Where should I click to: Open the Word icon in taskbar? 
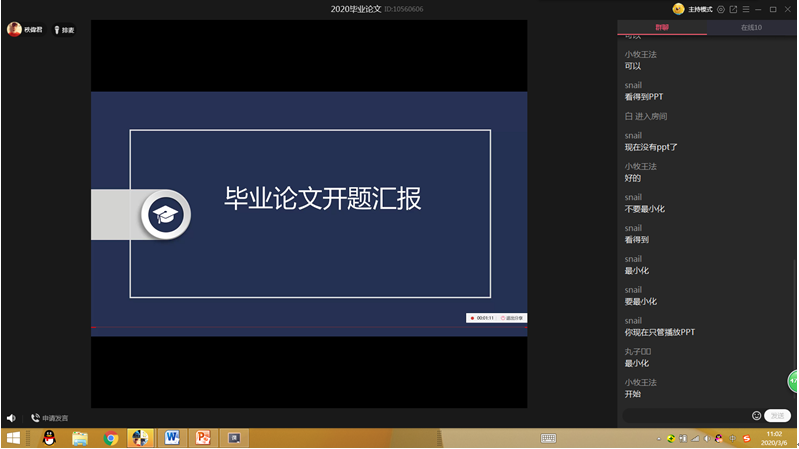172,438
